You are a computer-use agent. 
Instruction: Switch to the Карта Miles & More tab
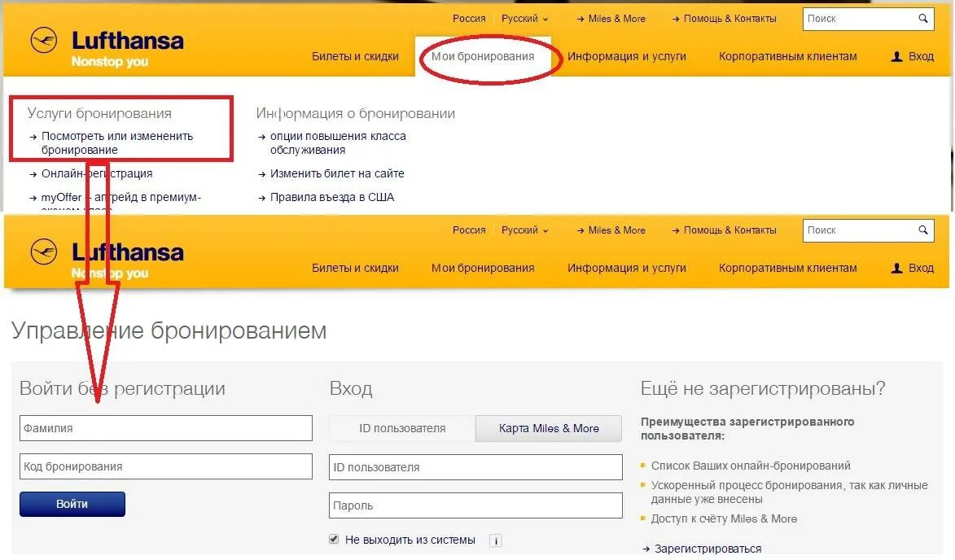point(549,428)
